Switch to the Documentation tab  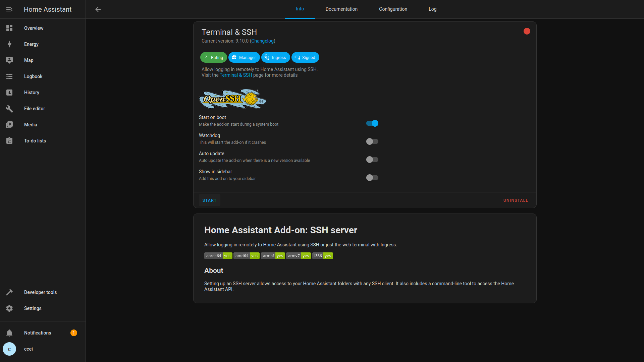tap(341, 9)
